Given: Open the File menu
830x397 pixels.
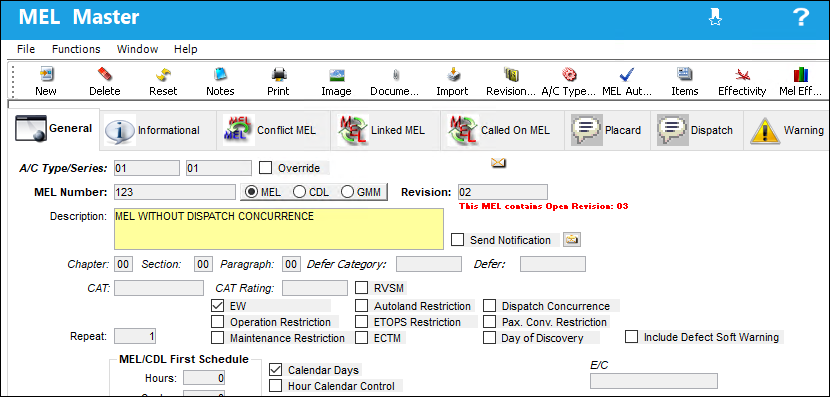Looking at the screenshot, I should click(26, 49).
